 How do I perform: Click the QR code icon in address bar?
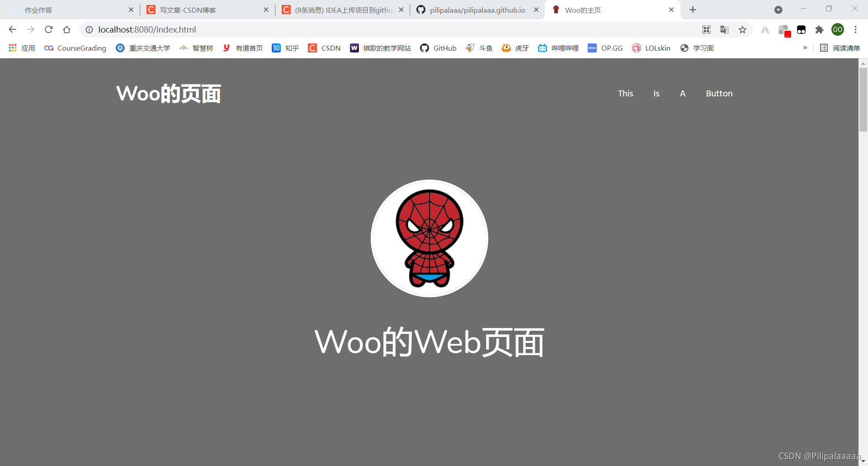(x=706, y=29)
